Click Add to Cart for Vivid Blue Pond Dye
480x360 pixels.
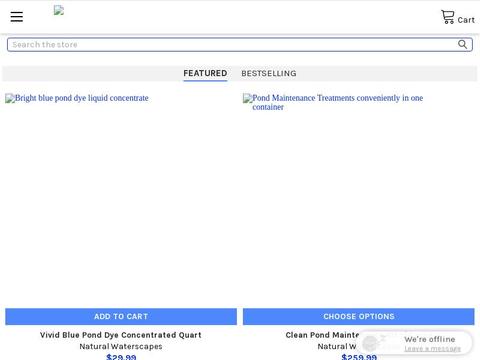pos(121,316)
